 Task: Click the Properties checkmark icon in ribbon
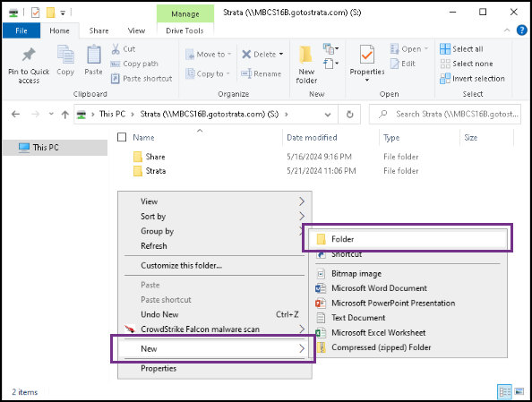[367, 55]
